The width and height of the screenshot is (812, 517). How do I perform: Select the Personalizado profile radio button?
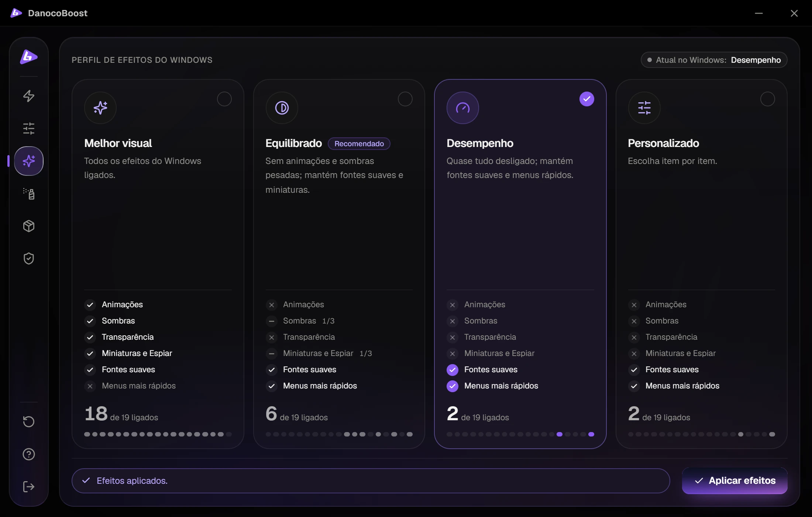tap(768, 99)
